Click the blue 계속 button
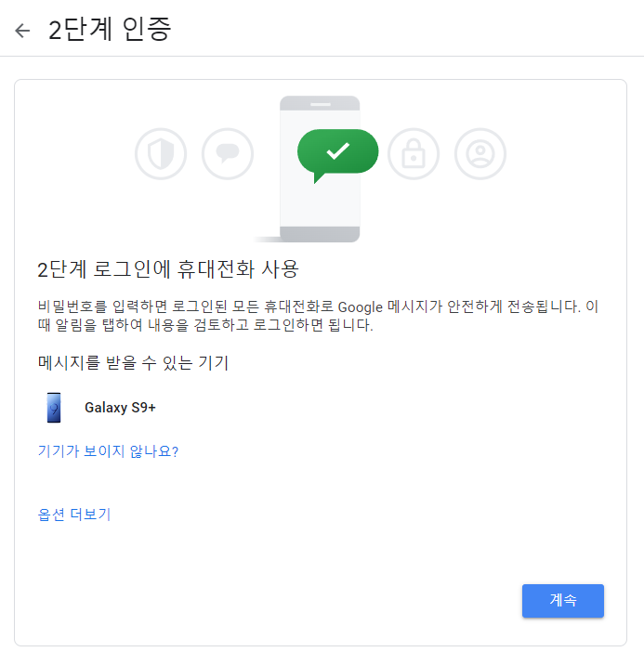The height and width of the screenshot is (665, 644). tap(563, 601)
